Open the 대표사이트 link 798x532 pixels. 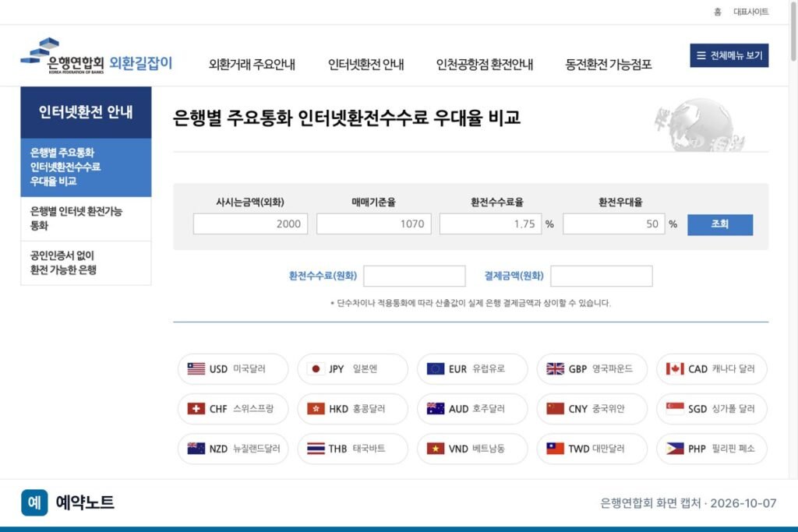click(x=750, y=12)
